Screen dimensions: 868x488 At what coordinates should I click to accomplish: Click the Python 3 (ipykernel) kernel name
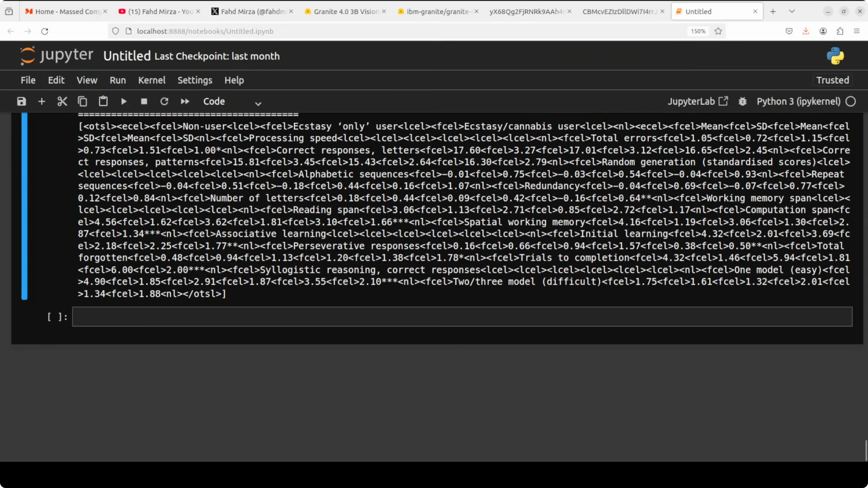point(799,101)
